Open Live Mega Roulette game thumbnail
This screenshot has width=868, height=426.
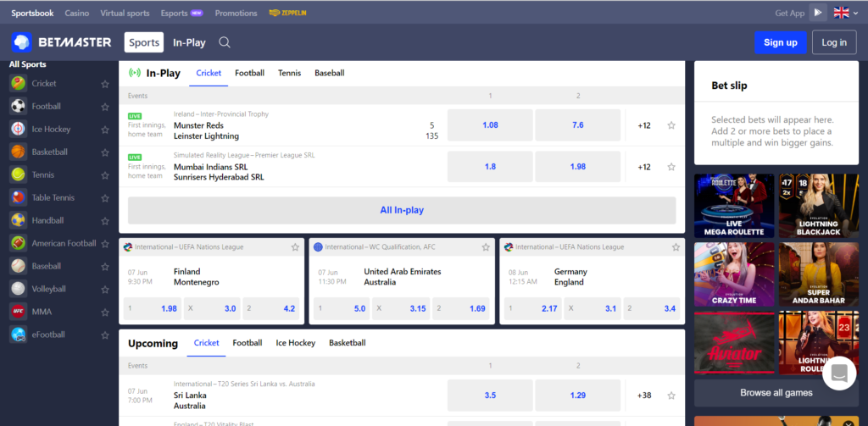pyautogui.click(x=734, y=206)
